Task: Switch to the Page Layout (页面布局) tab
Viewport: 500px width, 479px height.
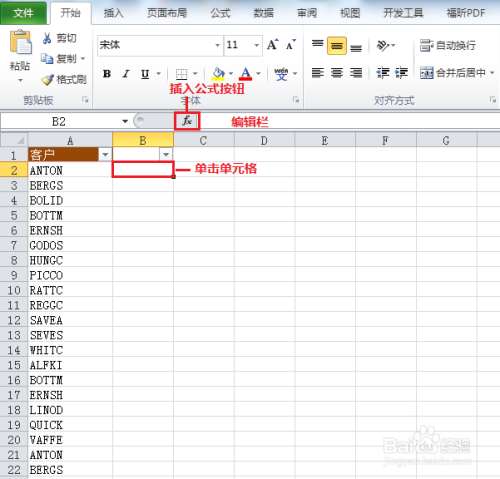Action: click(x=167, y=13)
